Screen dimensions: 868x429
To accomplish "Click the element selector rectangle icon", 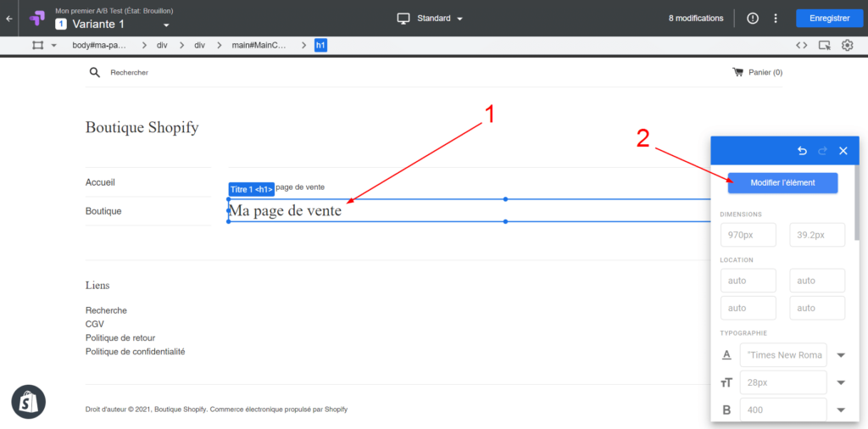I will point(37,46).
